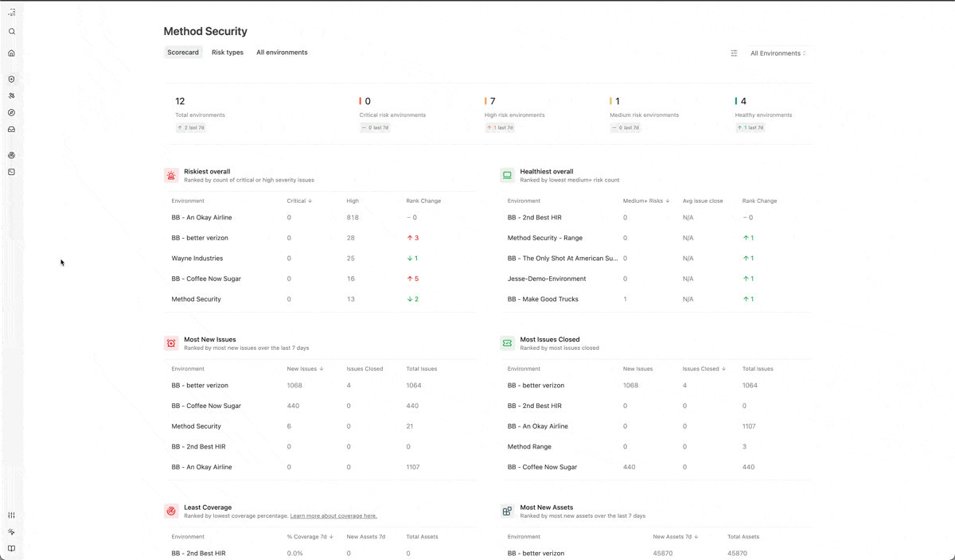Switch to the Risk types tab

click(228, 52)
